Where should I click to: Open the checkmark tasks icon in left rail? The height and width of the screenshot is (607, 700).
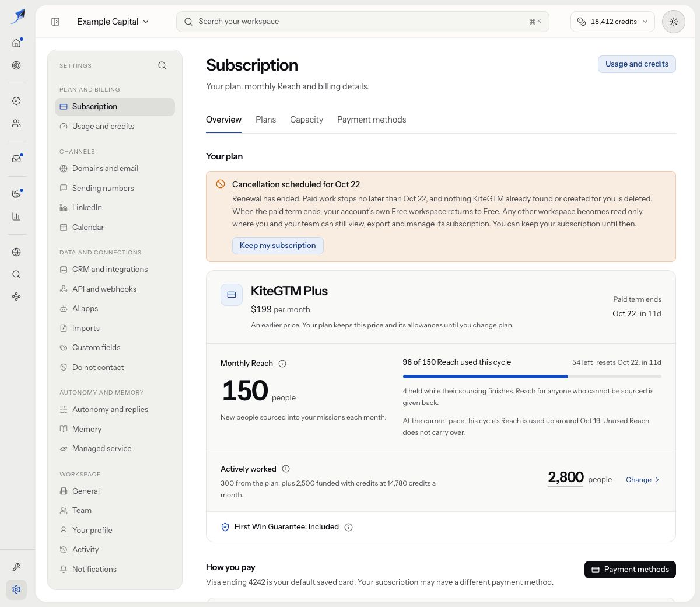click(16, 101)
